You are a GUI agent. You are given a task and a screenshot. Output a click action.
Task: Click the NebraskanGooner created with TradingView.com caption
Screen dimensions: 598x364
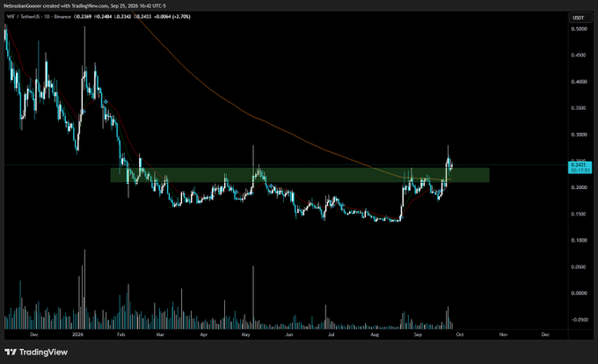pyautogui.click(x=84, y=6)
